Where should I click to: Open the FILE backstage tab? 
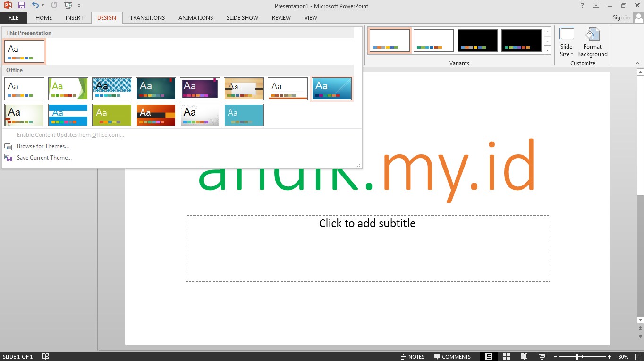pyautogui.click(x=14, y=18)
